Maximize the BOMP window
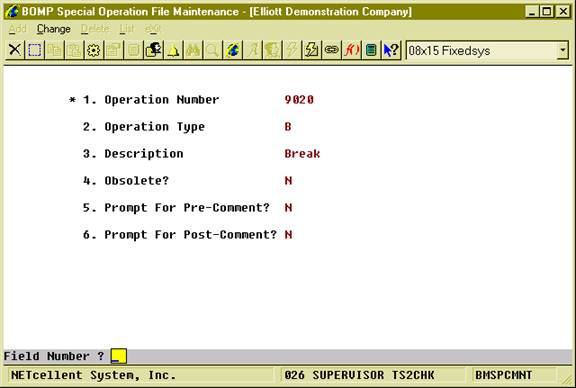 [x=547, y=11]
